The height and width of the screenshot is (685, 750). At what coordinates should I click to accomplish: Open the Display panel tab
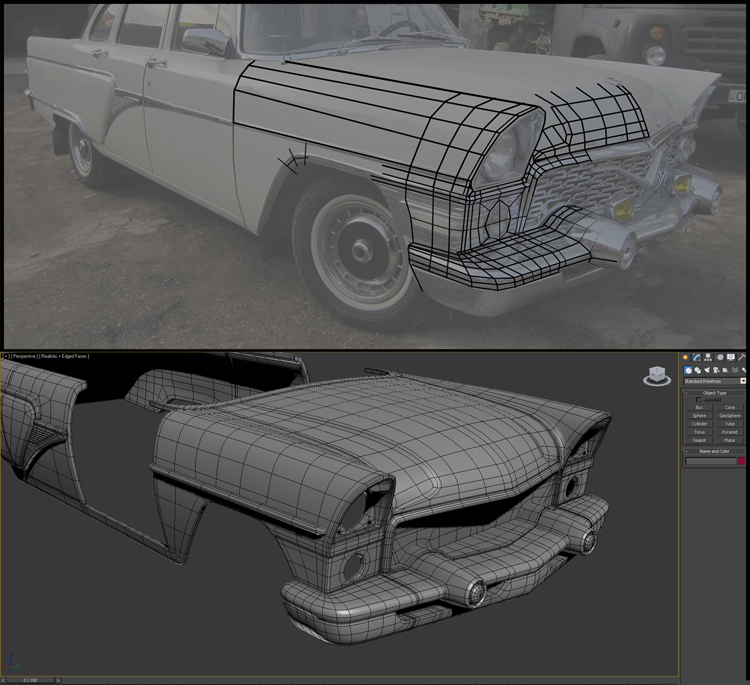(x=731, y=357)
